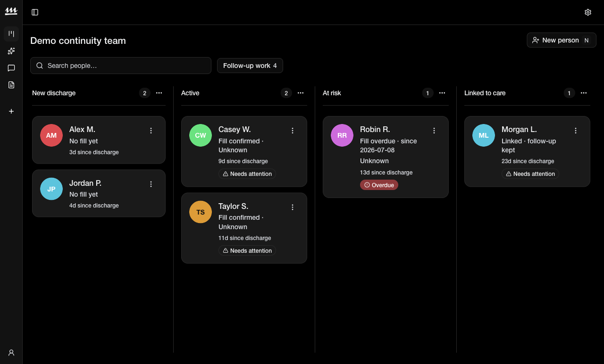
Task: Click Needs attention badge on Casey W.
Action: (x=247, y=174)
